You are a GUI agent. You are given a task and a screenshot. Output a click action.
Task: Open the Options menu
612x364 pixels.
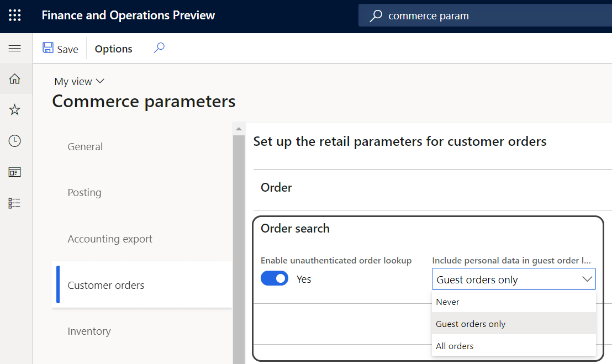point(113,49)
